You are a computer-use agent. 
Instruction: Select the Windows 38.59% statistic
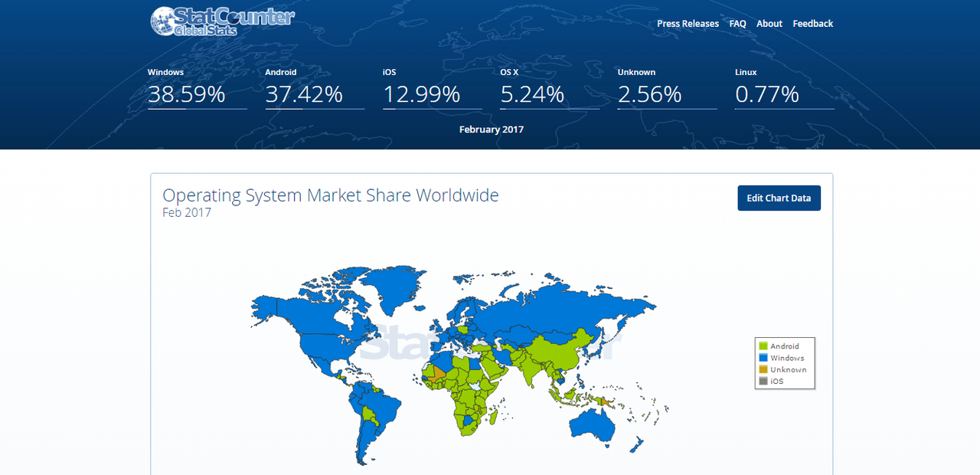coord(197,87)
